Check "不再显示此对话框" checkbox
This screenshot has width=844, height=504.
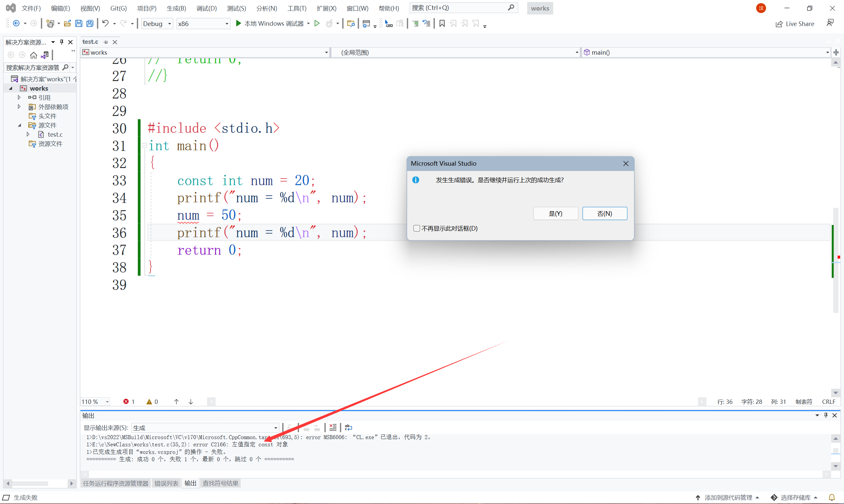pyautogui.click(x=417, y=229)
